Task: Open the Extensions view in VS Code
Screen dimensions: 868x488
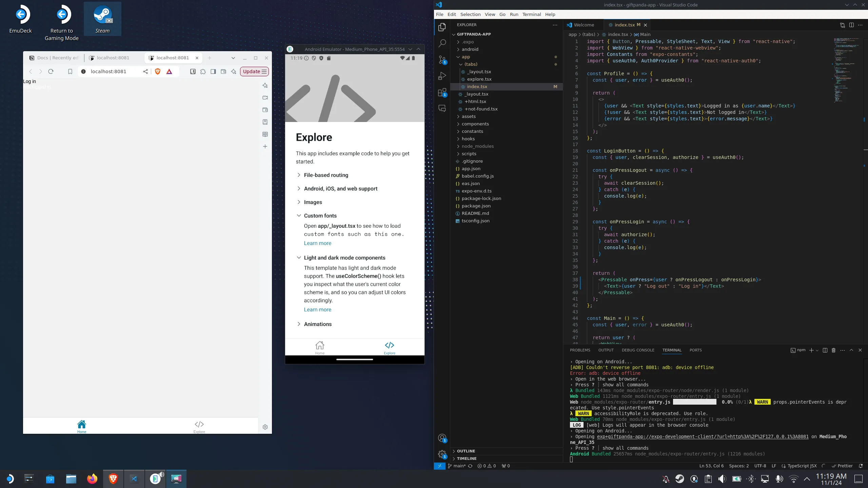Action: pyautogui.click(x=442, y=93)
